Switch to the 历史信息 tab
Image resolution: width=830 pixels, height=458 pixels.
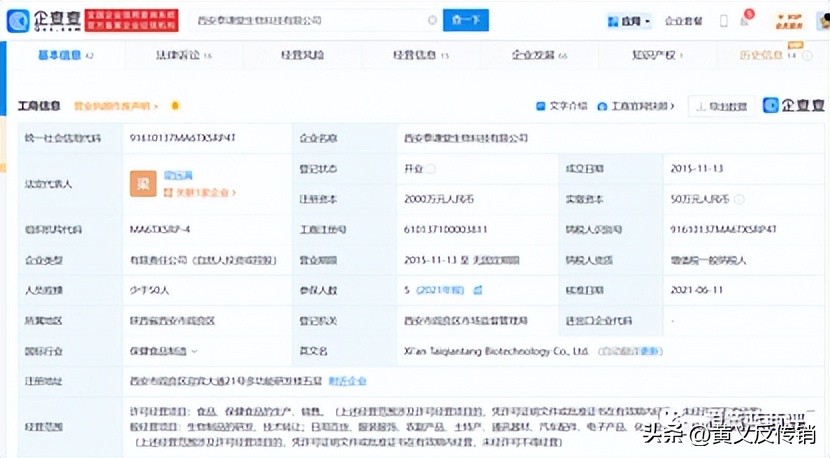pos(768,55)
